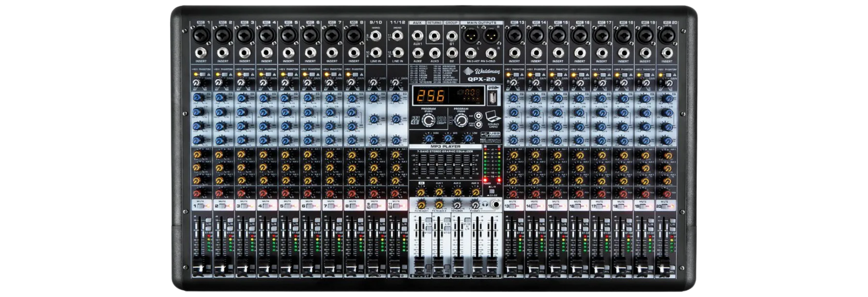Toggle channel 20 +48V phantom power switch
868x297 pixels.
coord(668,74)
